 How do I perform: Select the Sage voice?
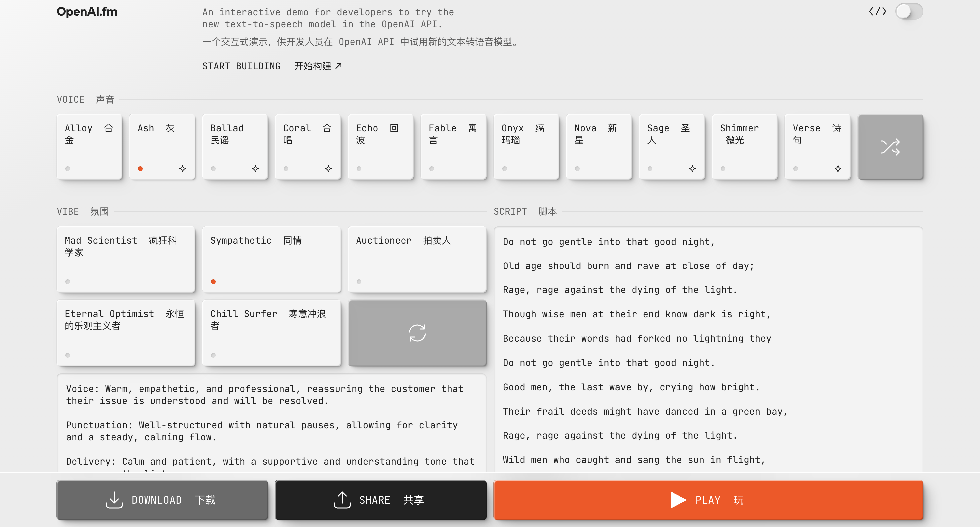672,147
